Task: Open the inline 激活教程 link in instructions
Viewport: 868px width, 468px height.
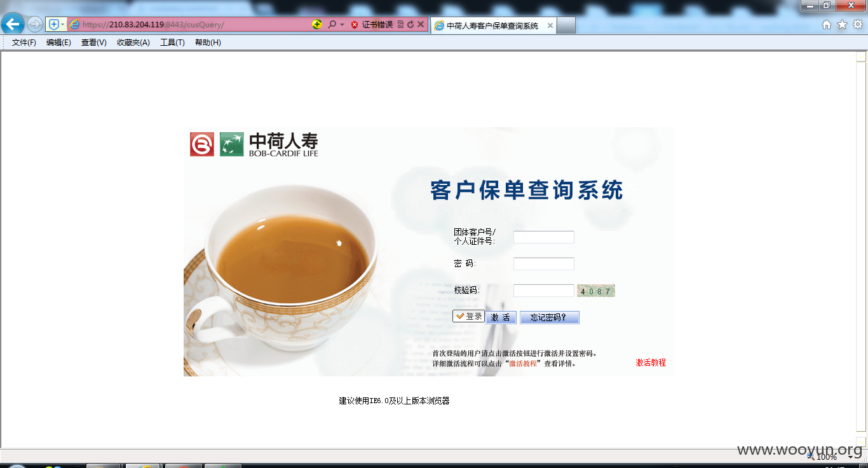Action: tap(522, 364)
